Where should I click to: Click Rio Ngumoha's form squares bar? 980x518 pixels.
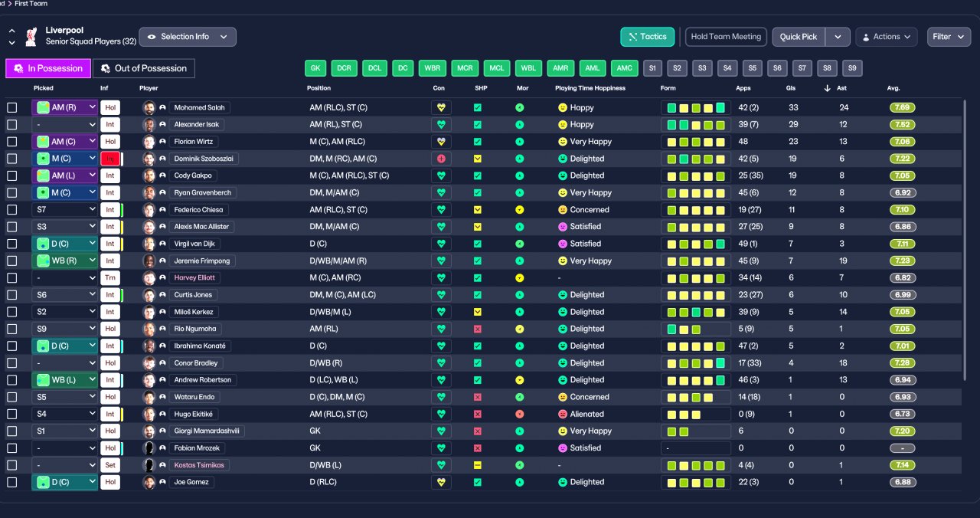pos(696,329)
